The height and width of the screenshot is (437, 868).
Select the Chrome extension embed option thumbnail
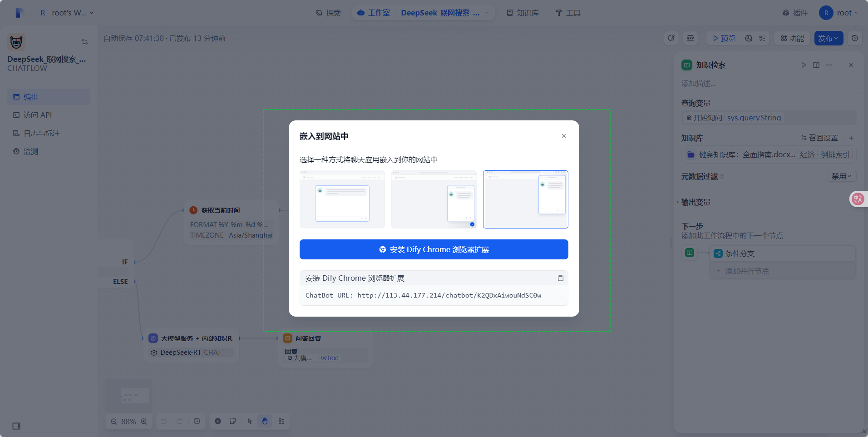click(526, 199)
